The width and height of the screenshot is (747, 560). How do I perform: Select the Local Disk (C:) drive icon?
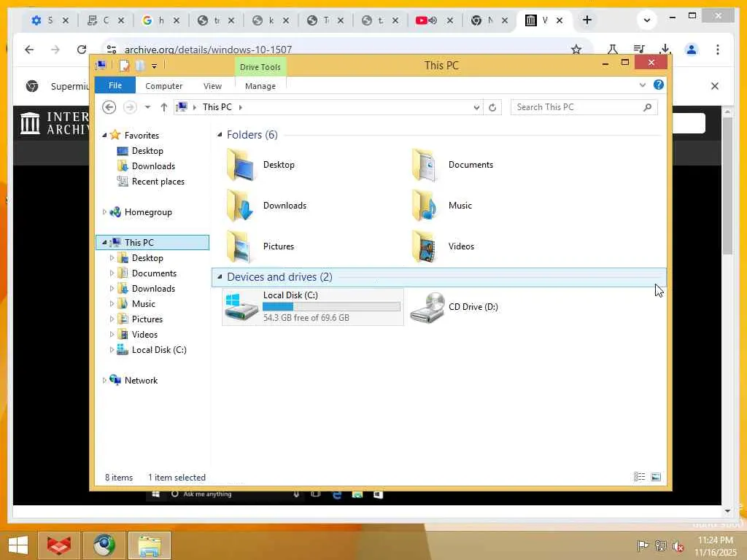241,307
